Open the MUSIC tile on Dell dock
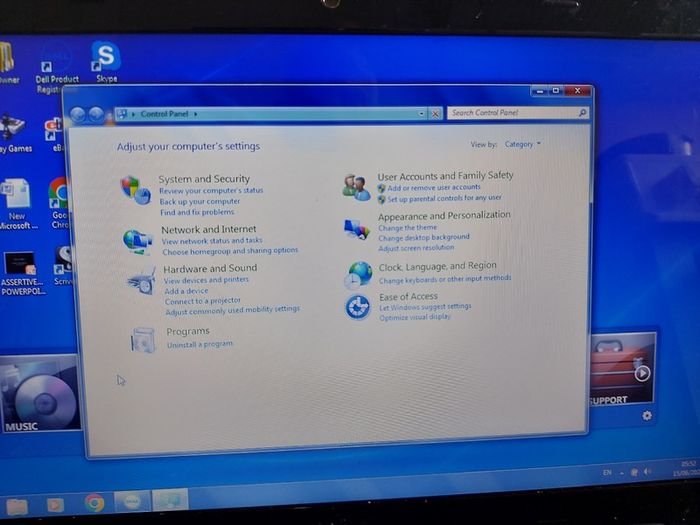The width and height of the screenshot is (700, 525). [40, 394]
